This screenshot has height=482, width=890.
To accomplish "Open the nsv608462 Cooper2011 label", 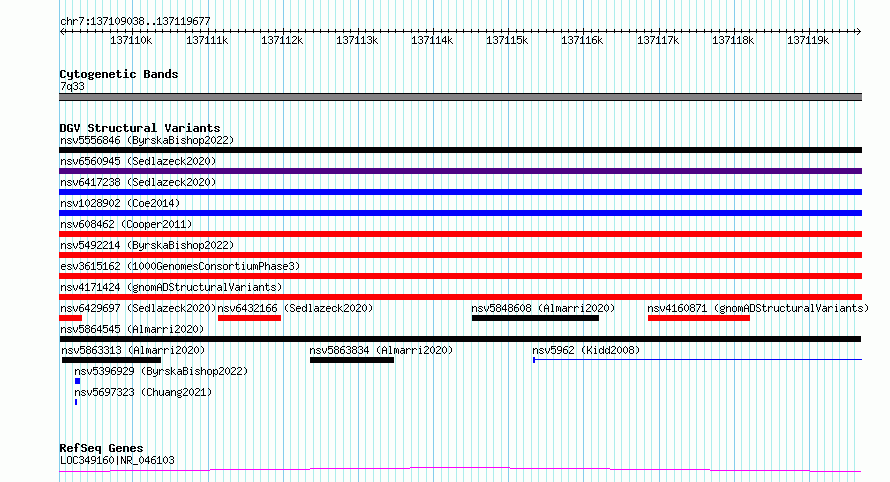I will click(x=126, y=224).
